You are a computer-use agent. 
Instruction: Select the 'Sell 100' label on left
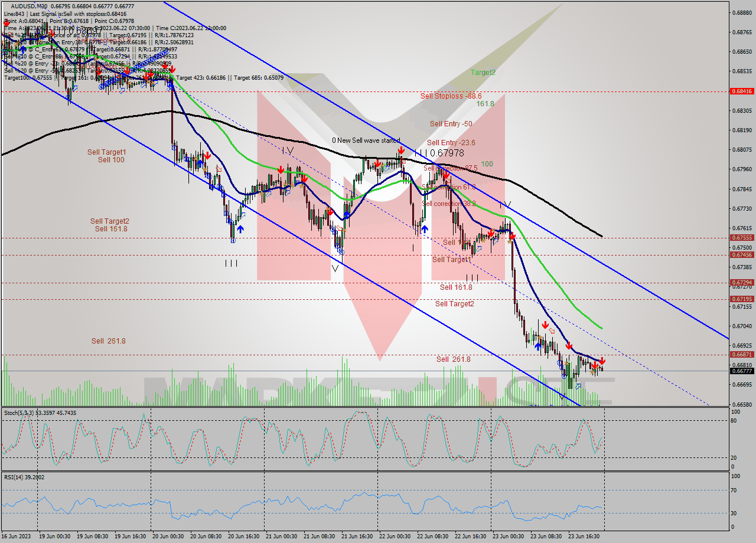coord(111,160)
